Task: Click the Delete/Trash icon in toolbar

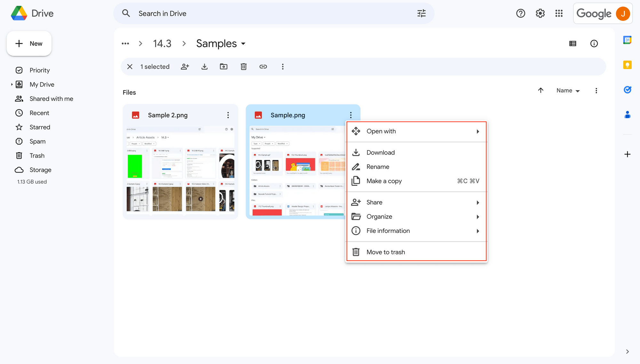Action: point(243,67)
